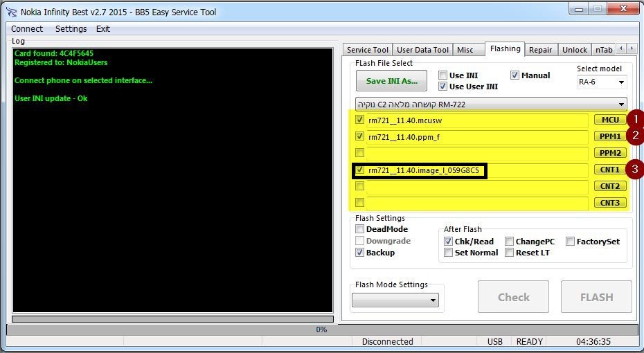Click the MCU file browse button
The image size is (644, 353).
click(610, 120)
